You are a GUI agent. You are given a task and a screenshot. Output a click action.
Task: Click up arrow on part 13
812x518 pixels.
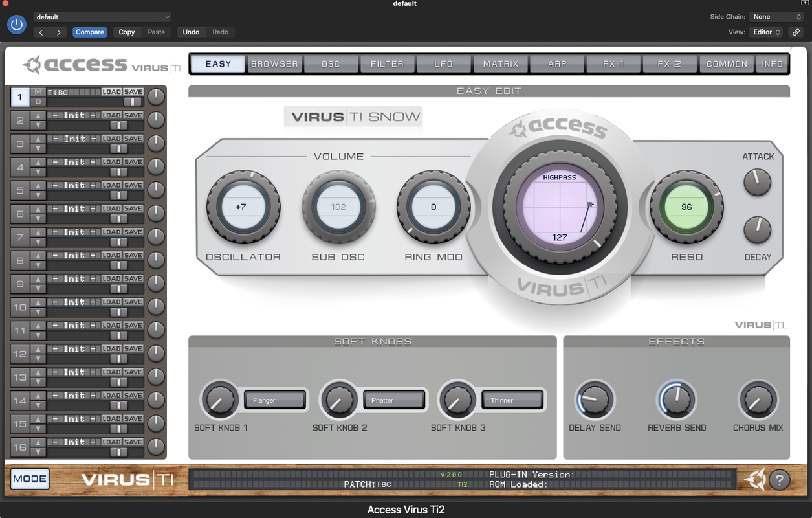click(x=38, y=372)
